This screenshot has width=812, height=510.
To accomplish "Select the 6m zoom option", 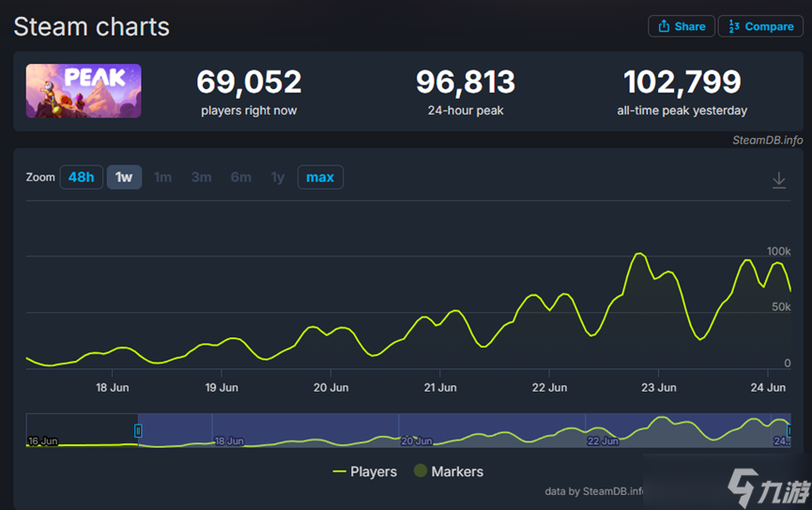I will [x=240, y=178].
